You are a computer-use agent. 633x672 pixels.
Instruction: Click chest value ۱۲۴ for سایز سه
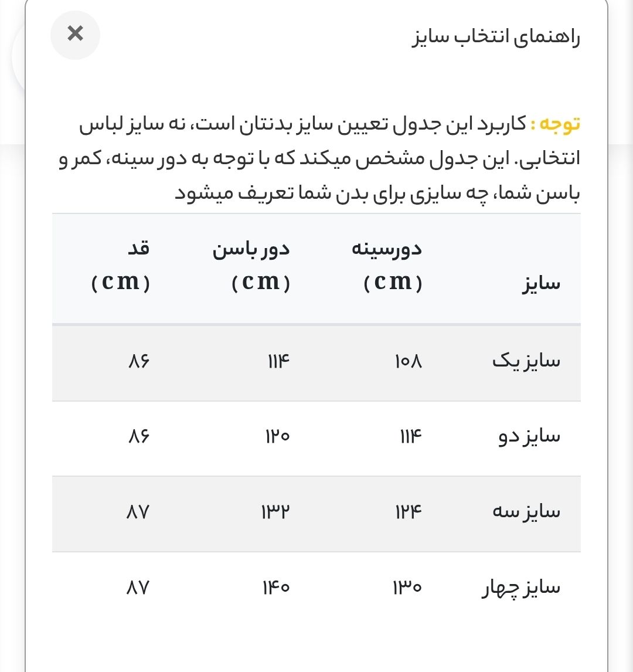click(409, 512)
